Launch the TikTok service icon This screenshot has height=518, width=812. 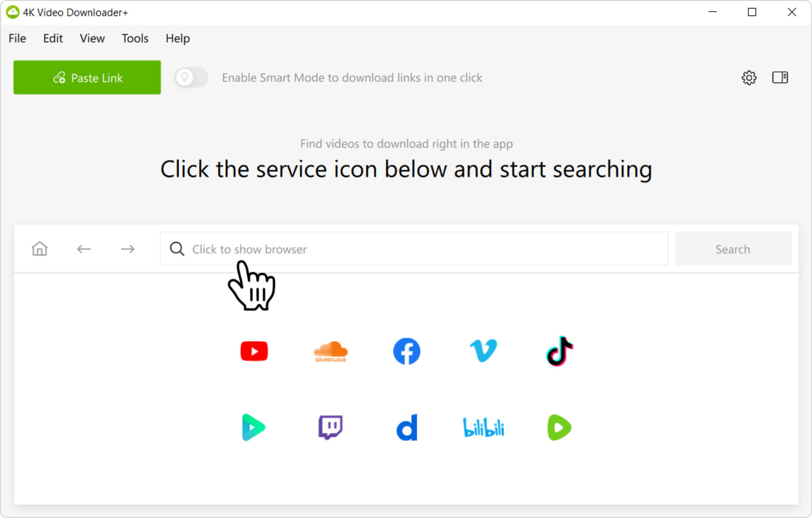pos(560,351)
